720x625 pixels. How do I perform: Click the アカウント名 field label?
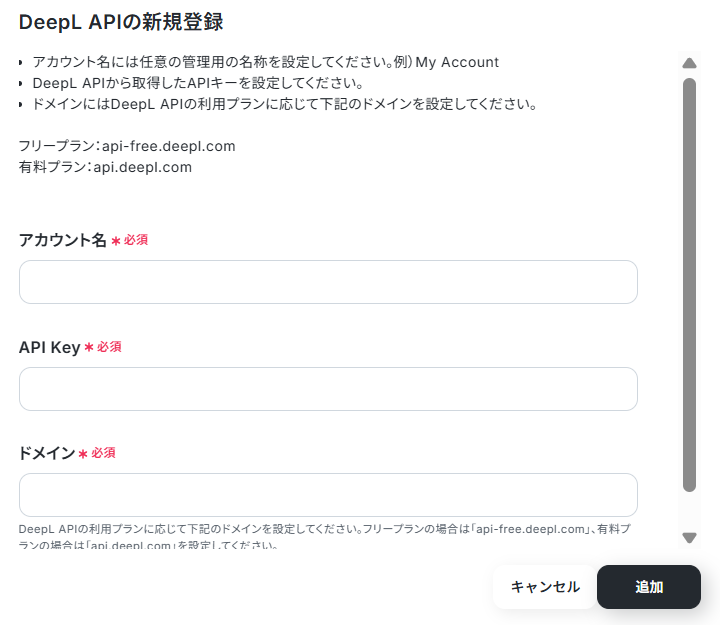[x=62, y=240]
